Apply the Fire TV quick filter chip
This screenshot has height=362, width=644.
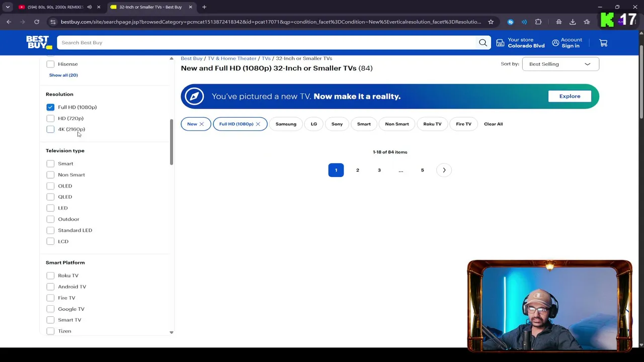point(464,124)
